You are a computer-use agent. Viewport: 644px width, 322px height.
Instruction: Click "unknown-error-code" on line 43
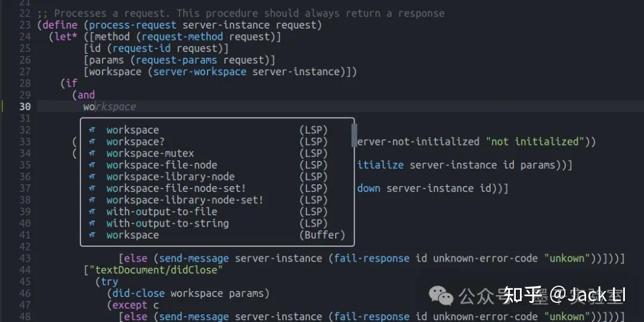[x=485, y=258]
